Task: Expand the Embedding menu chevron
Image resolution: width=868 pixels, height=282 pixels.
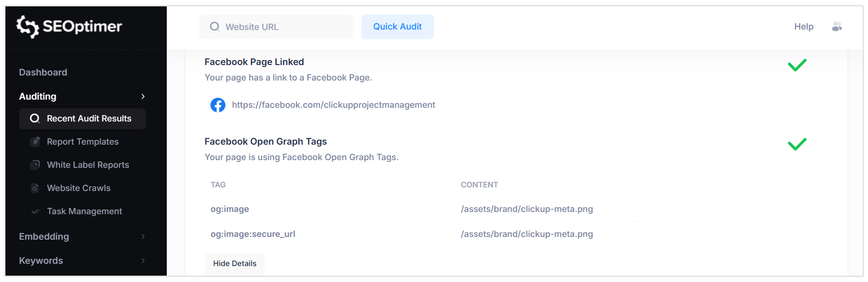Action: pyautogui.click(x=143, y=237)
